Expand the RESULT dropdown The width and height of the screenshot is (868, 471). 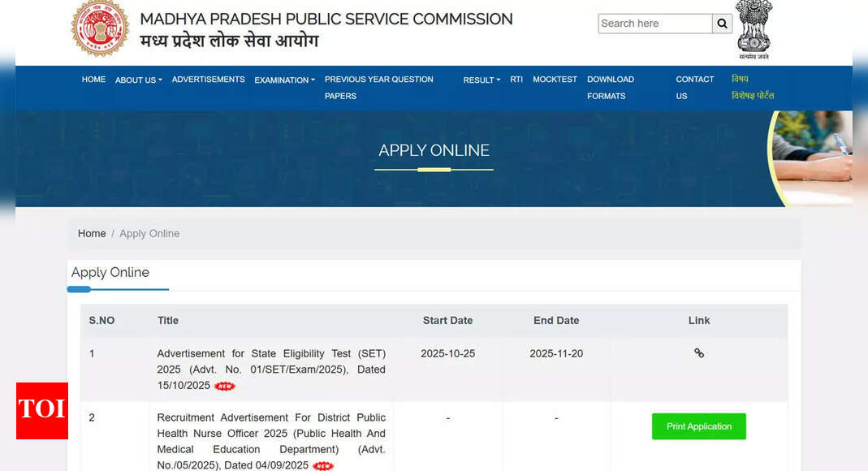481,80
